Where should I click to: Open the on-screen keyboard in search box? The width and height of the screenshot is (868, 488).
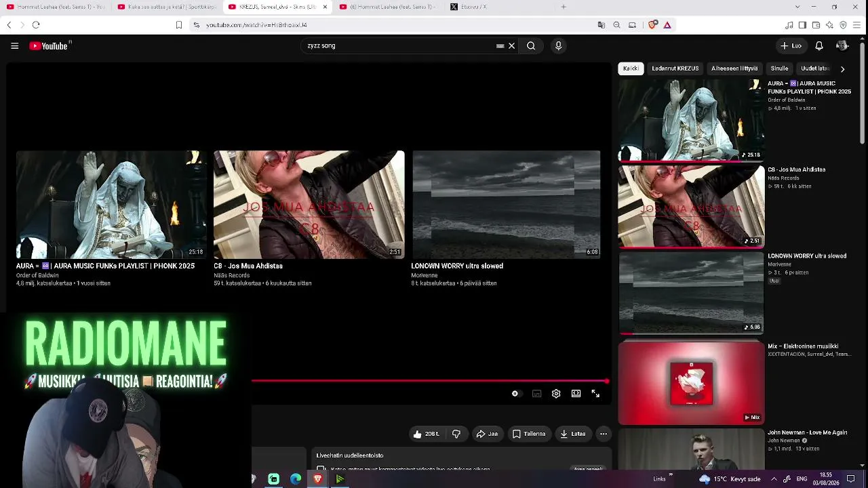tap(500, 46)
